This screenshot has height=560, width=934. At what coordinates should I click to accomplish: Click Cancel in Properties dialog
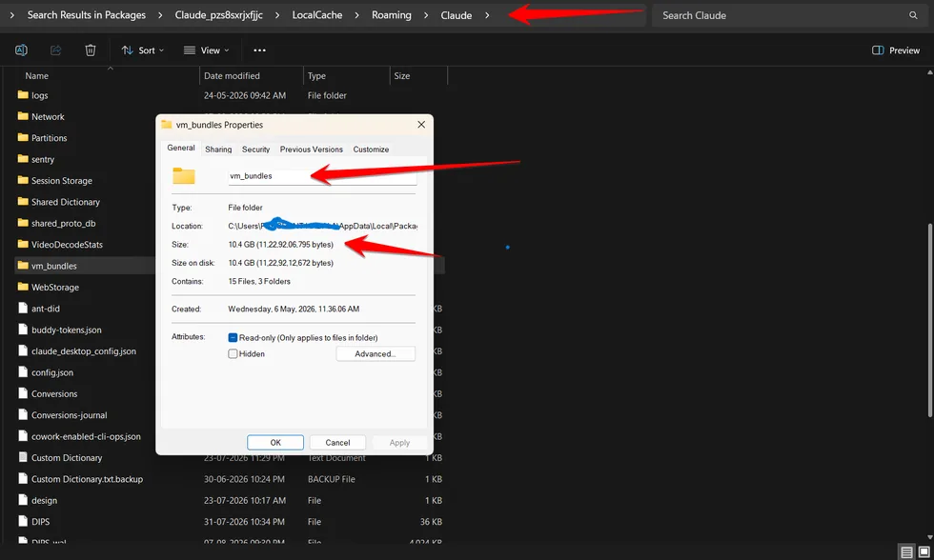(x=337, y=443)
